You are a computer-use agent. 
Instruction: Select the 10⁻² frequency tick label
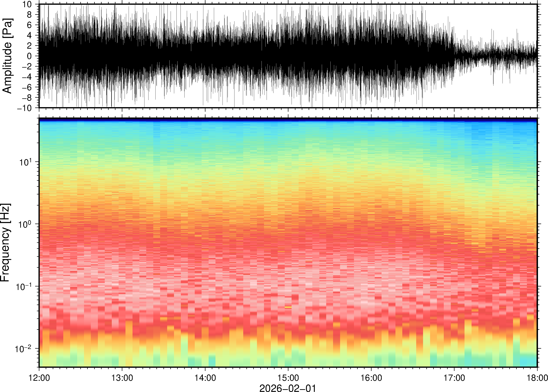23,349
